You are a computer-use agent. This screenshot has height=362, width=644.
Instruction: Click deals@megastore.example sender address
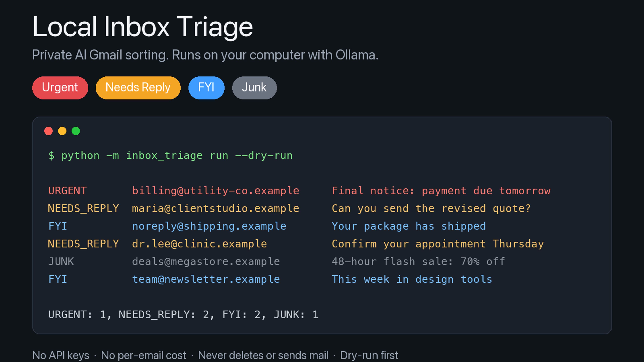tap(206, 262)
